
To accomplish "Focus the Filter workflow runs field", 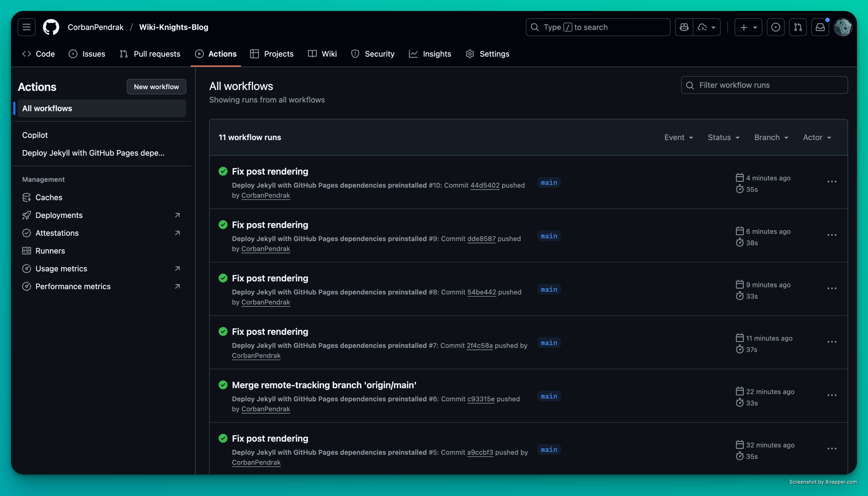I will tap(764, 85).
